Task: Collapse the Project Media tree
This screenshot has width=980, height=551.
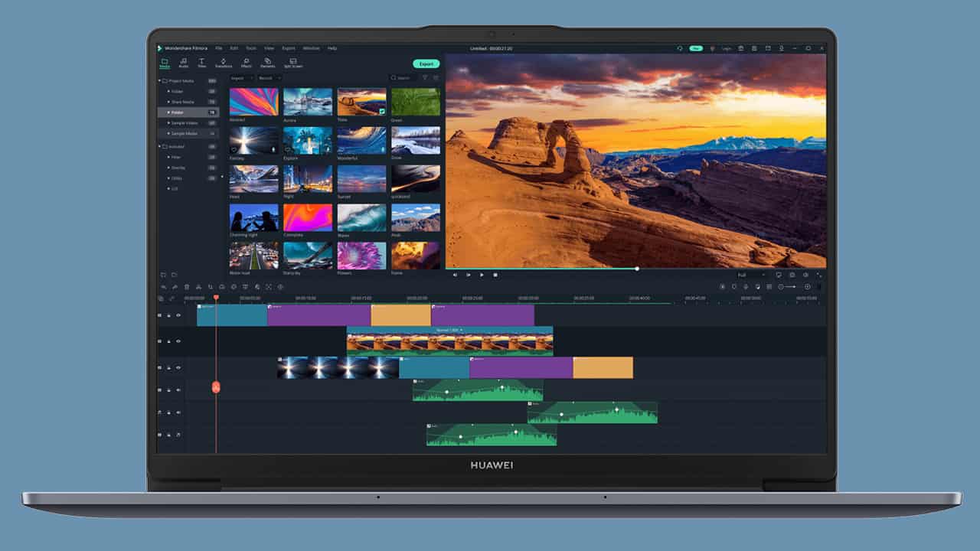Action: (x=161, y=80)
